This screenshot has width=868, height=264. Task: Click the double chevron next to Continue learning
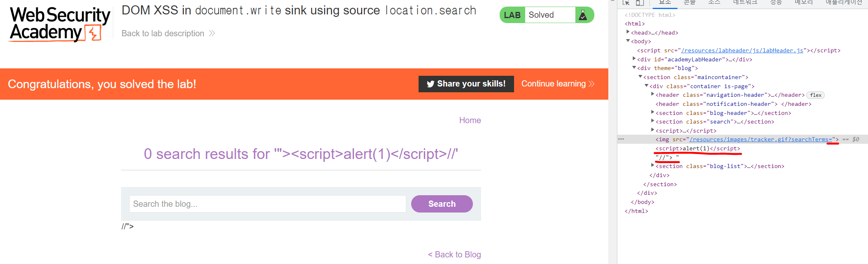(x=591, y=84)
